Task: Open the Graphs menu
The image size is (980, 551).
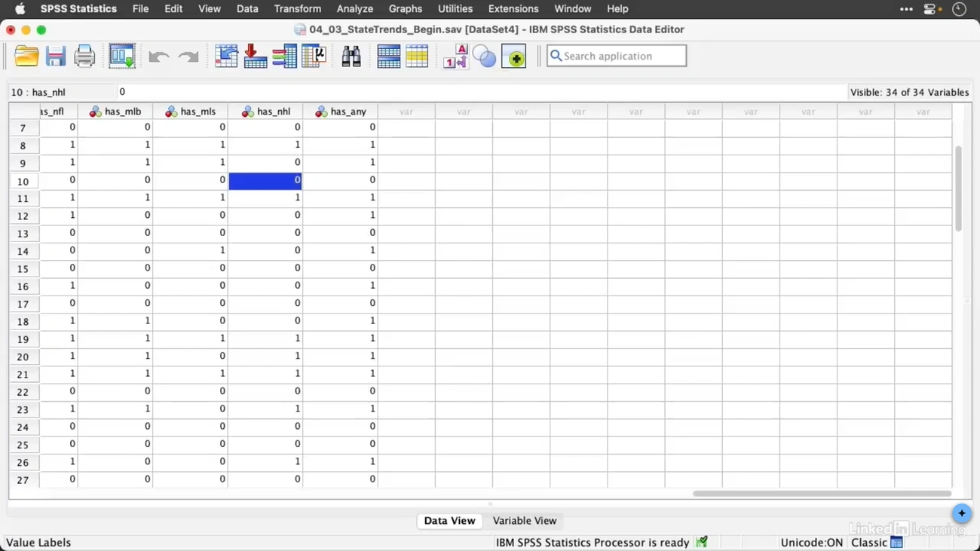Action: click(406, 9)
